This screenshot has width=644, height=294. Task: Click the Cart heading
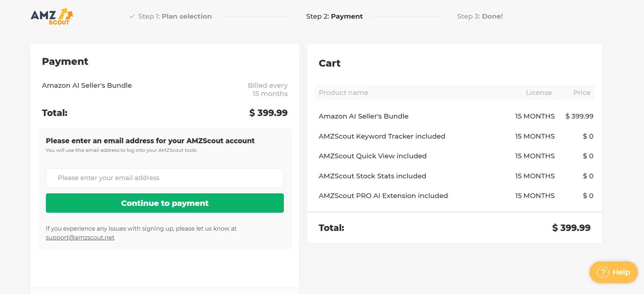click(x=330, y=63)
